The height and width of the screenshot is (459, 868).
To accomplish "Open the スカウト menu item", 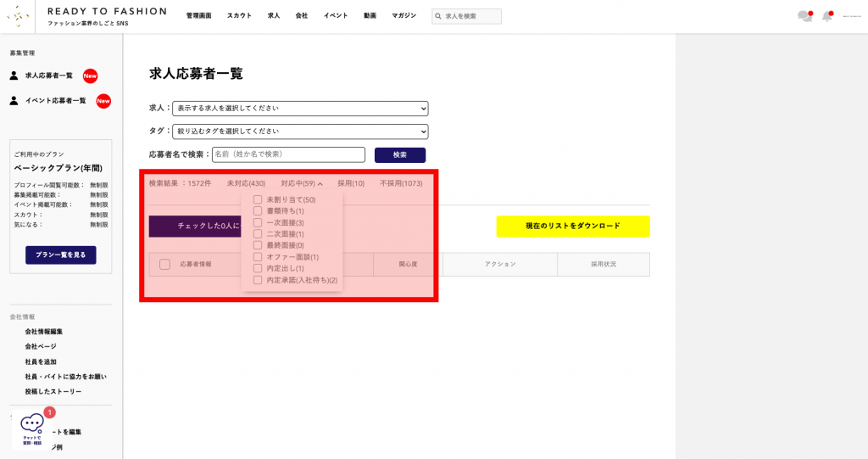I will [239, 16].
